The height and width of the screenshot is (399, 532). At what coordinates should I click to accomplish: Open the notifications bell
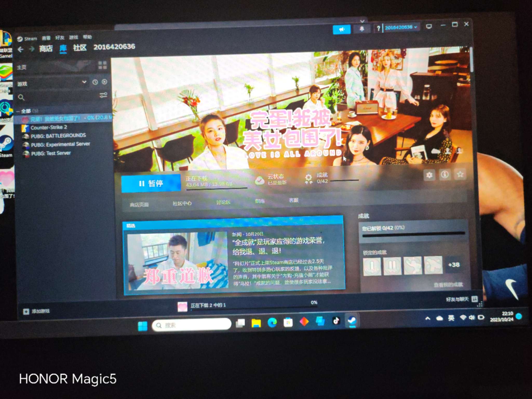[x=362, y=29]
